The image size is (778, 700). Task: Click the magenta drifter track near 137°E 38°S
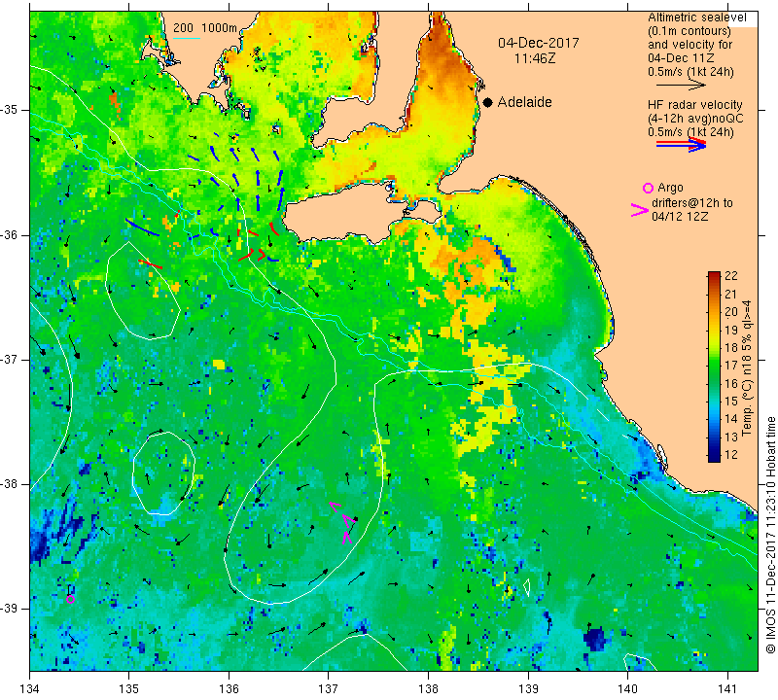click(x=344, y=522)
